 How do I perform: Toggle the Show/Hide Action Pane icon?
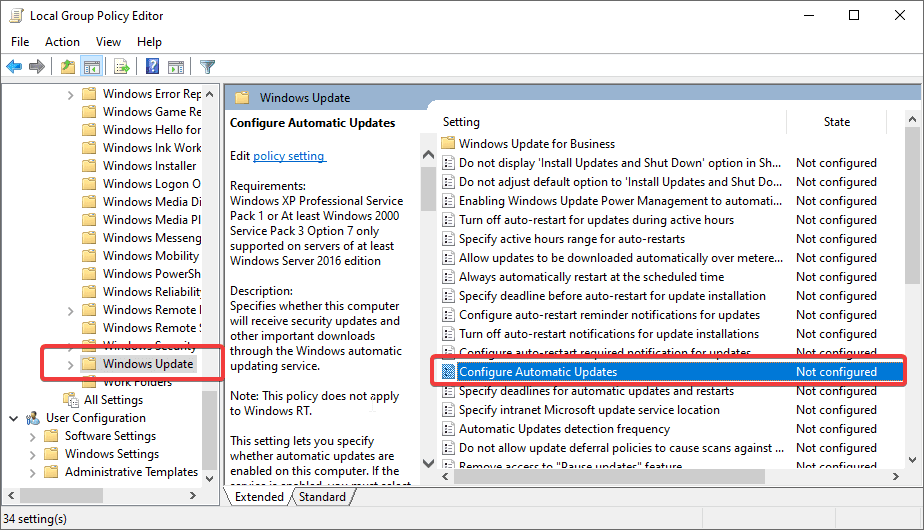(176, 67)
